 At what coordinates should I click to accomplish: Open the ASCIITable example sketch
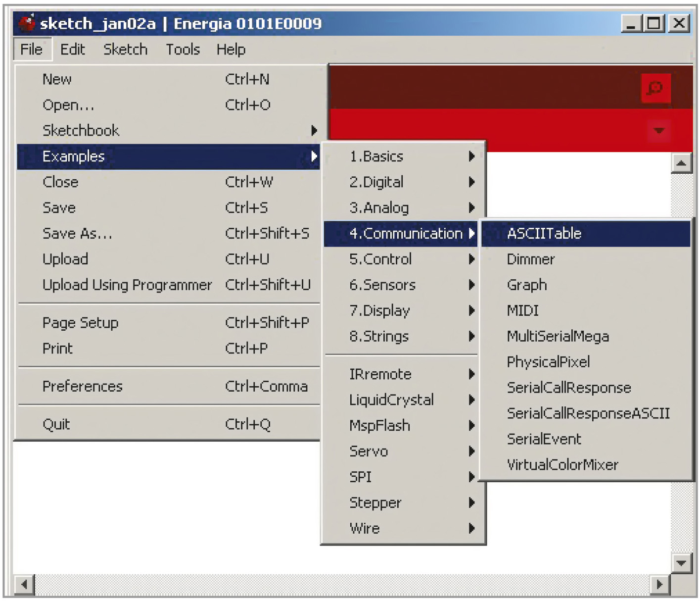pyautogui.click(x=586, y=234)
